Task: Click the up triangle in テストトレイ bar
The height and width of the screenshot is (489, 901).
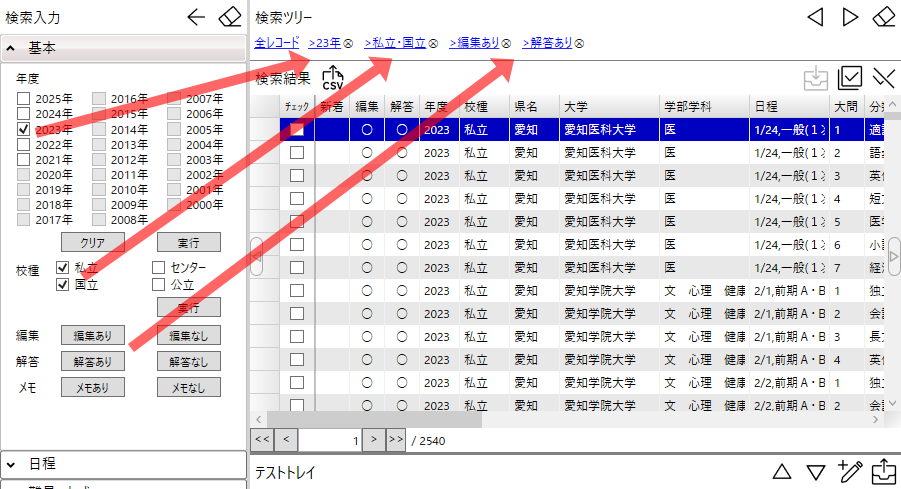Action: (x=781, y=472)
